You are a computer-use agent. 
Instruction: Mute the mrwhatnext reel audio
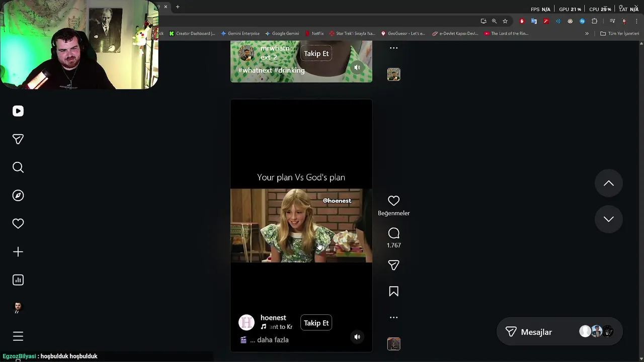point(357,67)
